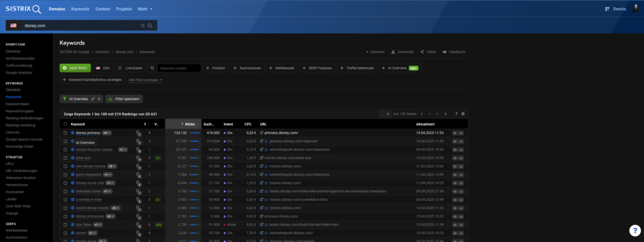Open the app grid icon next to Dennis

(607, 9)
